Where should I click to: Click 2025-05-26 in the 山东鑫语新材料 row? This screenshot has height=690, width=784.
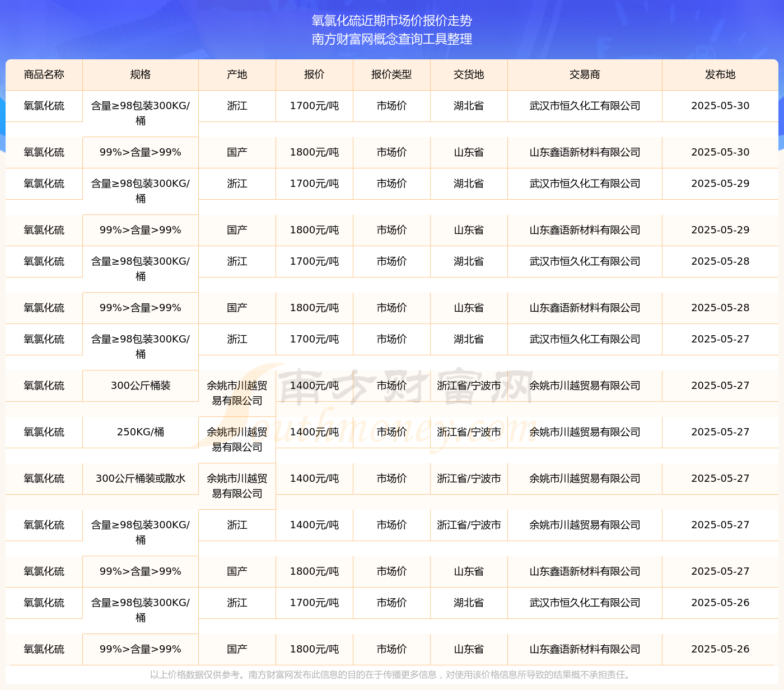coord(720,649)
